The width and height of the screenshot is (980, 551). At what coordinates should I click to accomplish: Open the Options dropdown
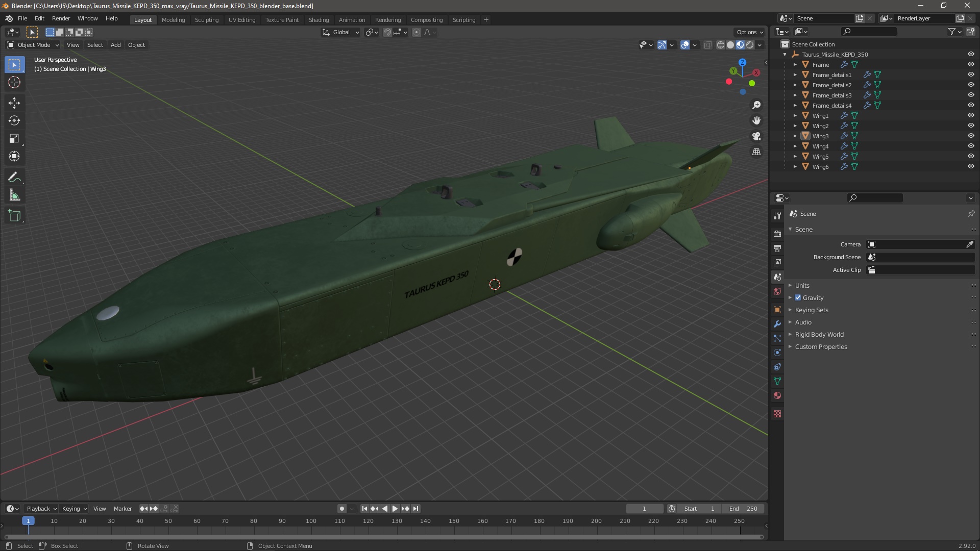tap(750, 32)
